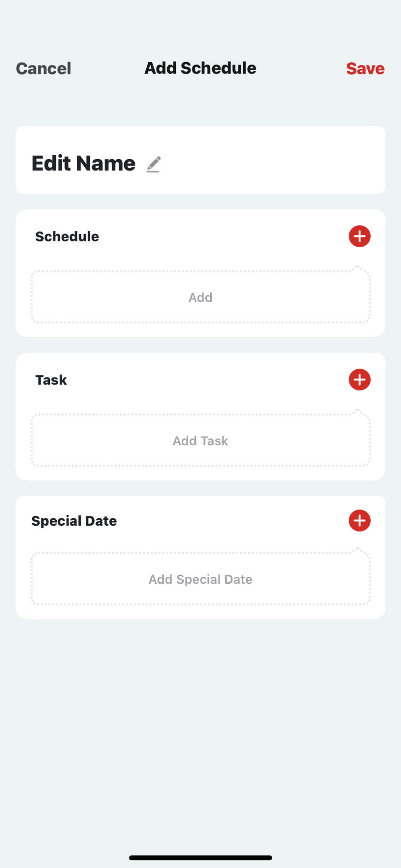Tap the dashed Add Task placeholder

200,440
